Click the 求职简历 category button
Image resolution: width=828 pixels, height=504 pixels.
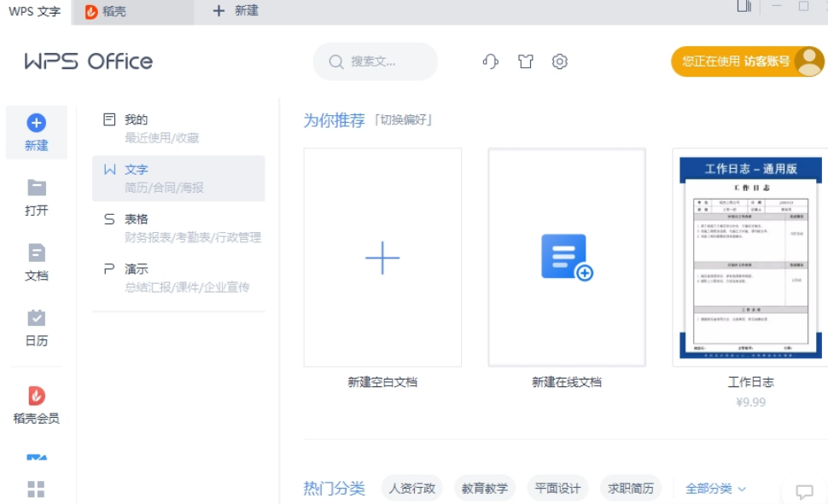tap(631, 489)
